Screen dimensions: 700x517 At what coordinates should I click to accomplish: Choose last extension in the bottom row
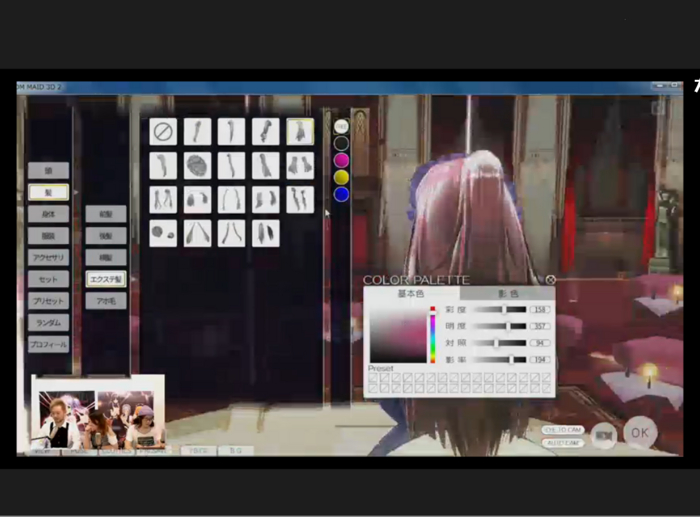tap(266, 233)
